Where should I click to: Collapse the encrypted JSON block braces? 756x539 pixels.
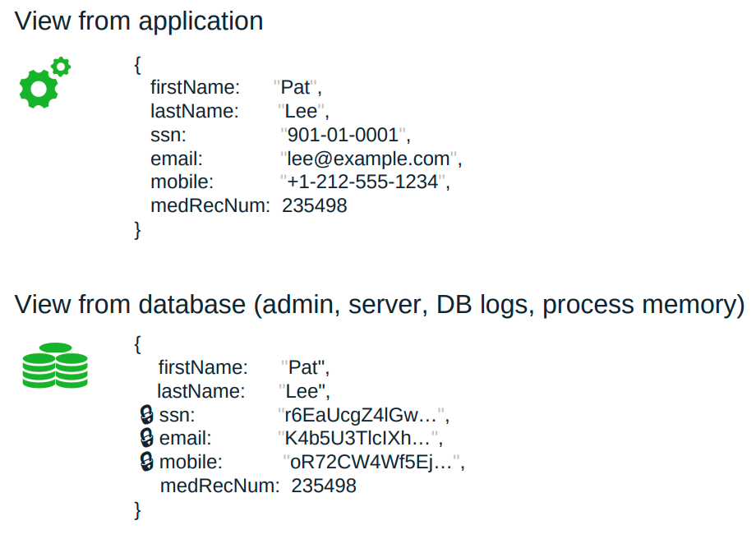(x=136, y=344)
